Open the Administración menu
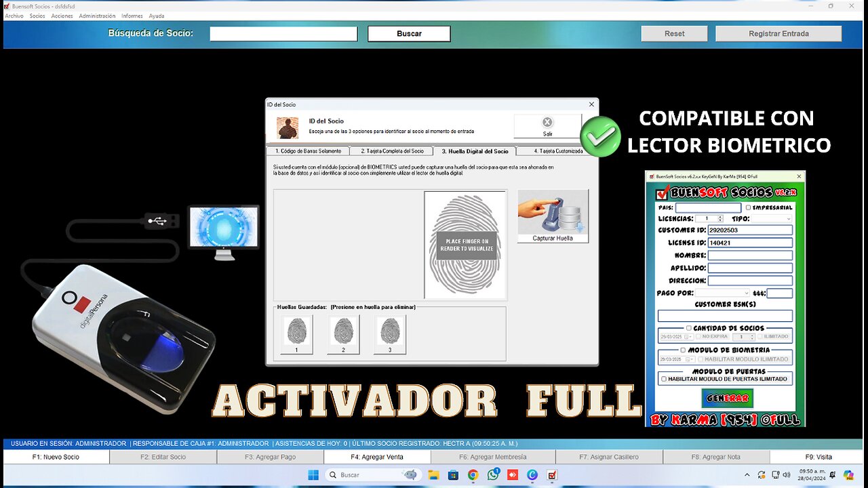This screenshot has height=488, width=868. 97,16
